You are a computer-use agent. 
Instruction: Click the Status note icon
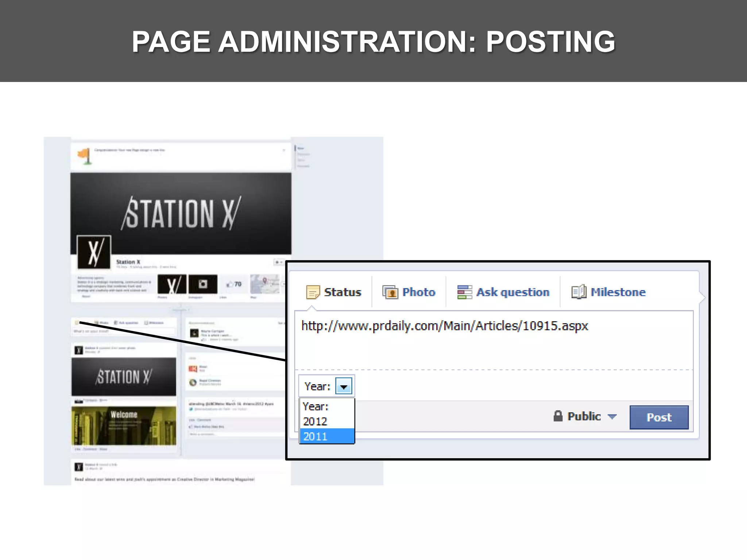(x=313, y=292)
